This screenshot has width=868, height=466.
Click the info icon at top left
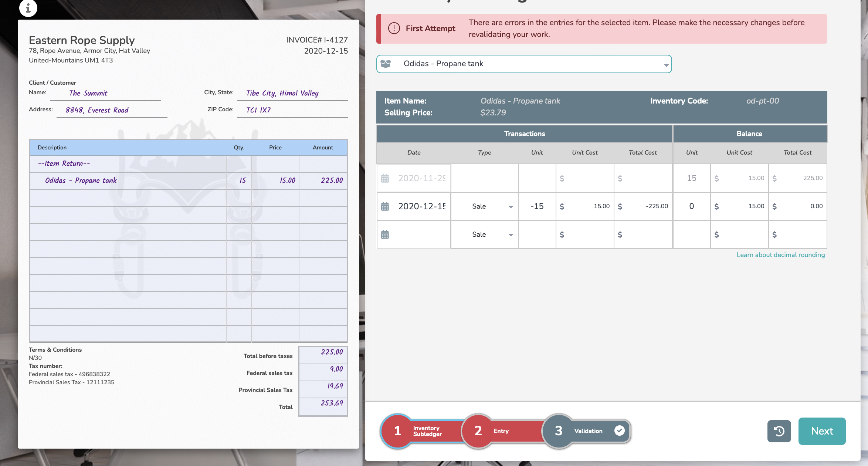(x=28, y=7)
